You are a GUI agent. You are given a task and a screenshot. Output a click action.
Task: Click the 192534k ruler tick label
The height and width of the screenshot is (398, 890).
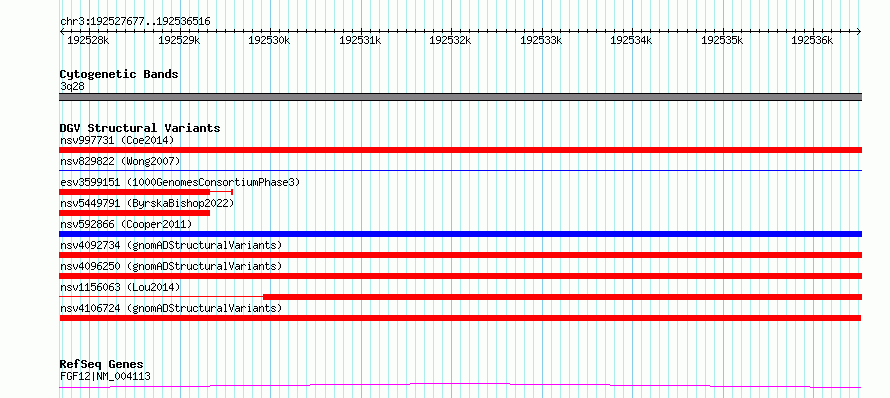pos(631,41)
